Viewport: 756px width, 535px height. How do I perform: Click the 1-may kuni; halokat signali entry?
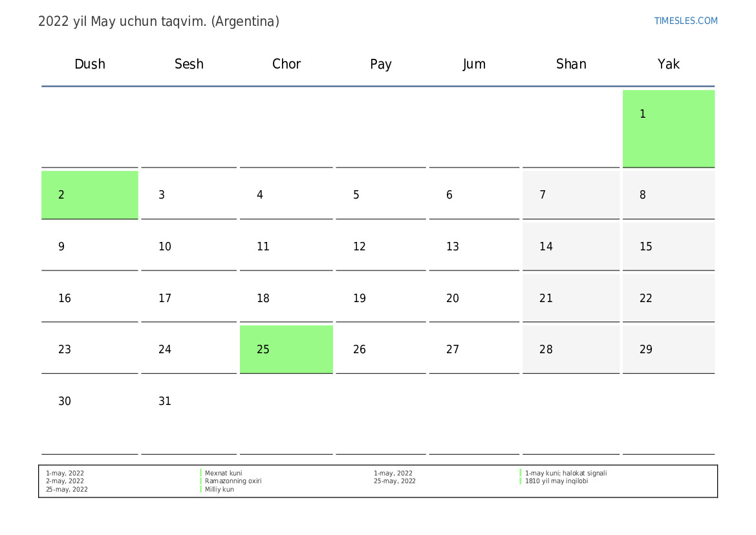[x=566, y=474]
